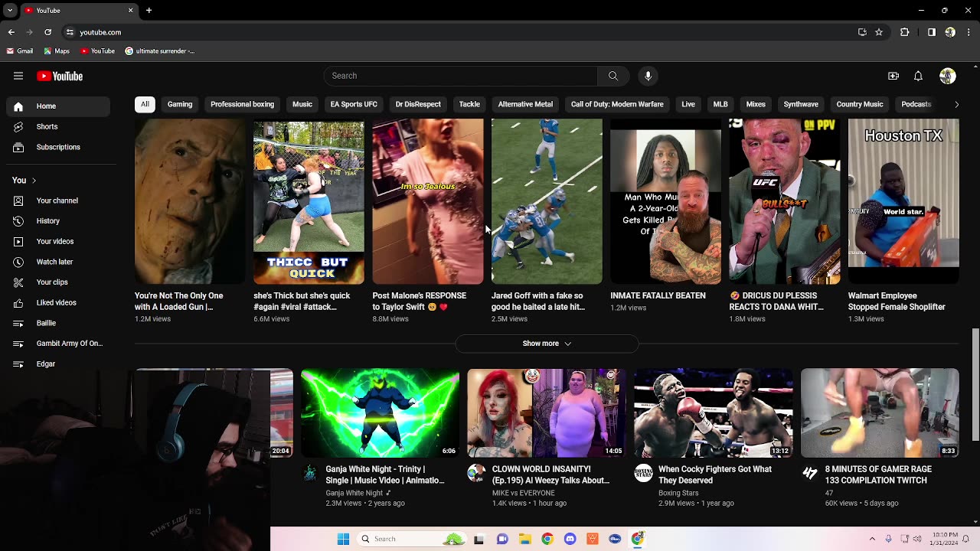Click the YouTube logo in header
Image resolution: width=980 pixels, height=551 pixels.
pos(60,76)
